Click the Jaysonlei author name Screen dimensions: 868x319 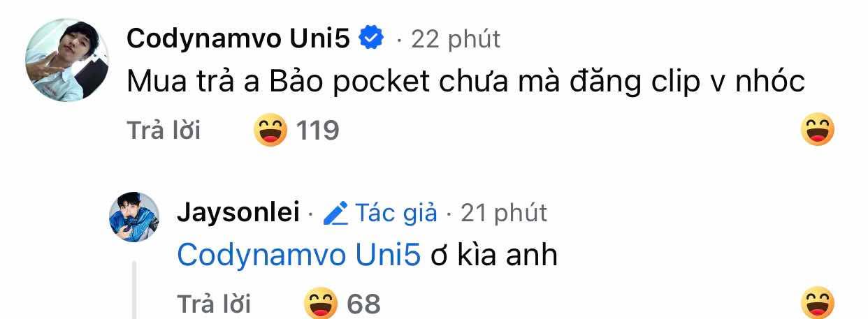pos(238,212)
